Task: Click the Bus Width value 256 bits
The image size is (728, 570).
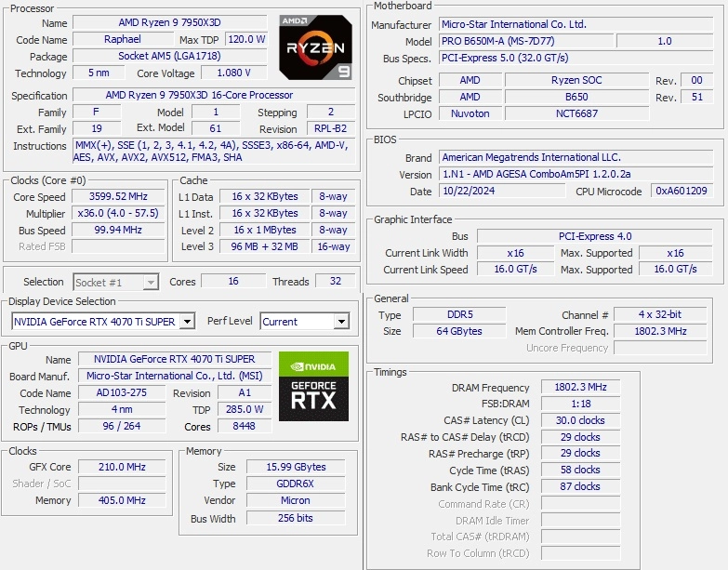Action: click(x=296, y=518)
